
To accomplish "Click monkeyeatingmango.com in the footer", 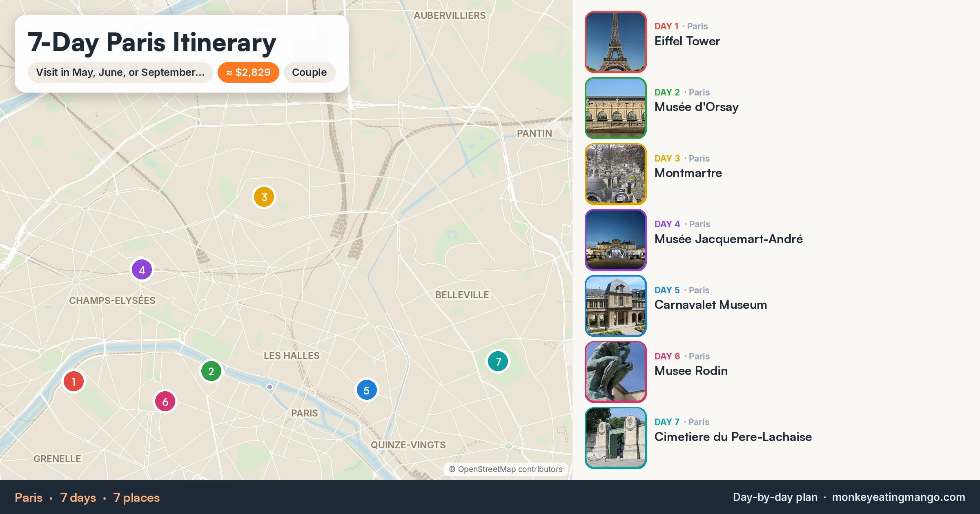I will pyautogui.click(x=899, y=497).
